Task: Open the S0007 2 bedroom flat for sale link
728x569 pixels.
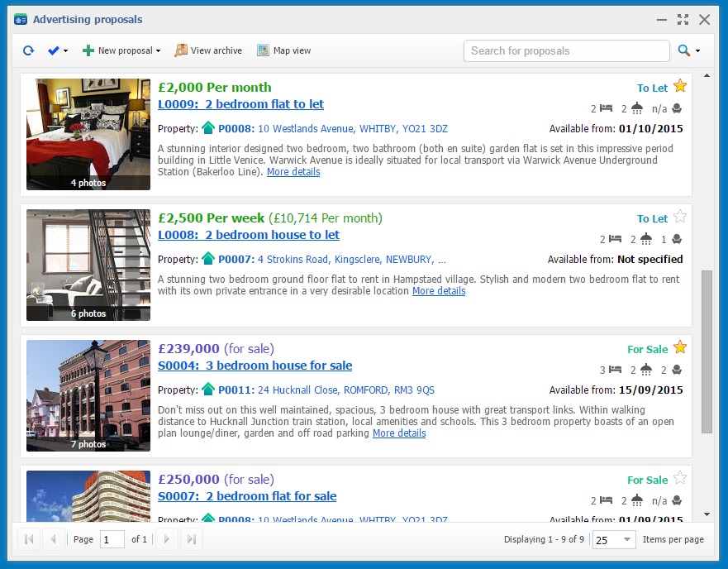Action: pos(247,496)
